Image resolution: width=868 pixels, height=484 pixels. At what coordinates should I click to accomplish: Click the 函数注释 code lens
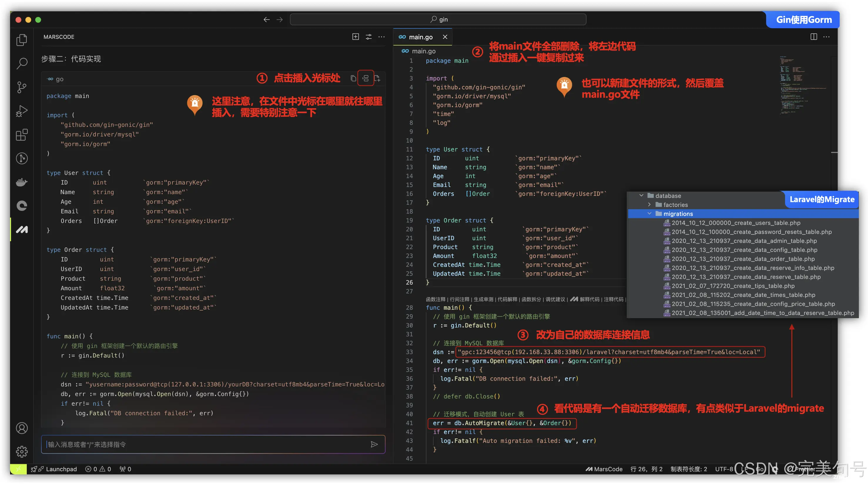coord(435,299)
